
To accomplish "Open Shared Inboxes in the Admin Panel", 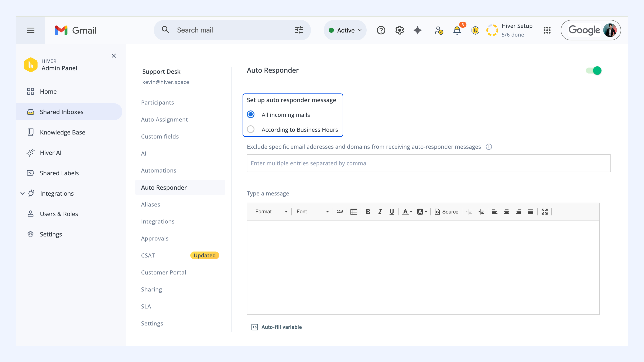I will [69, 112].
